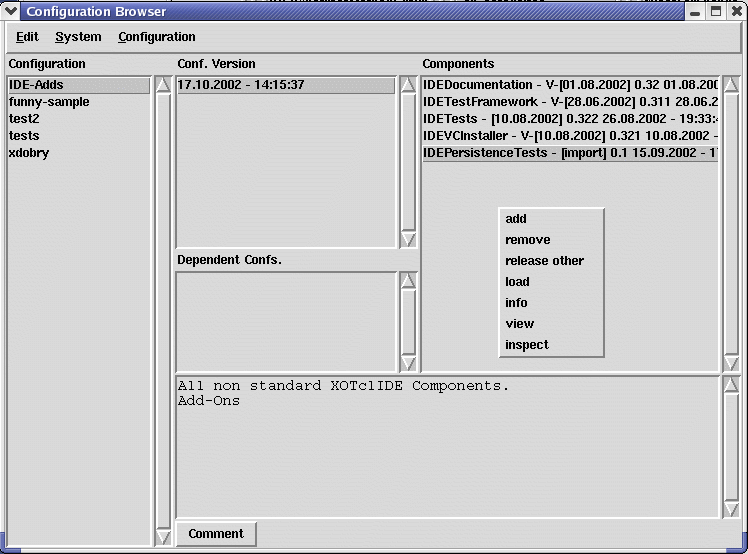This screenshot has width=748, height=554.
Task: Select 'add' from the context menu
Action: click(516, 219)
